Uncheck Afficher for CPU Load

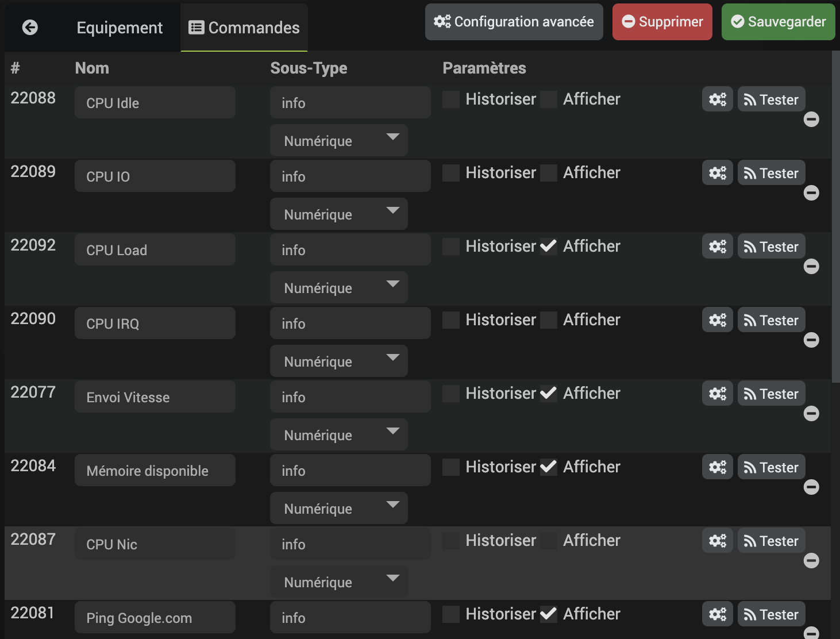[x=549, y=247]
